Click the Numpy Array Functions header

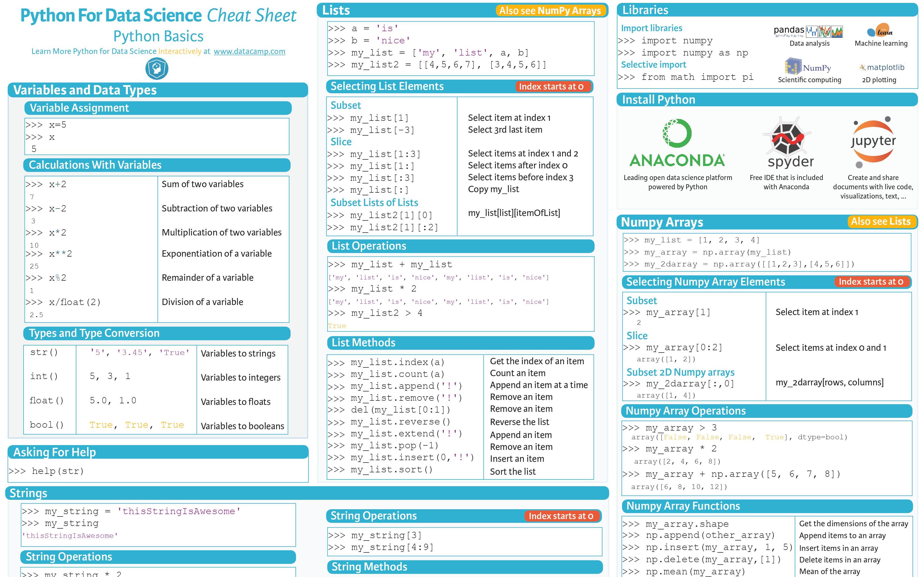(x=683, y=506)
